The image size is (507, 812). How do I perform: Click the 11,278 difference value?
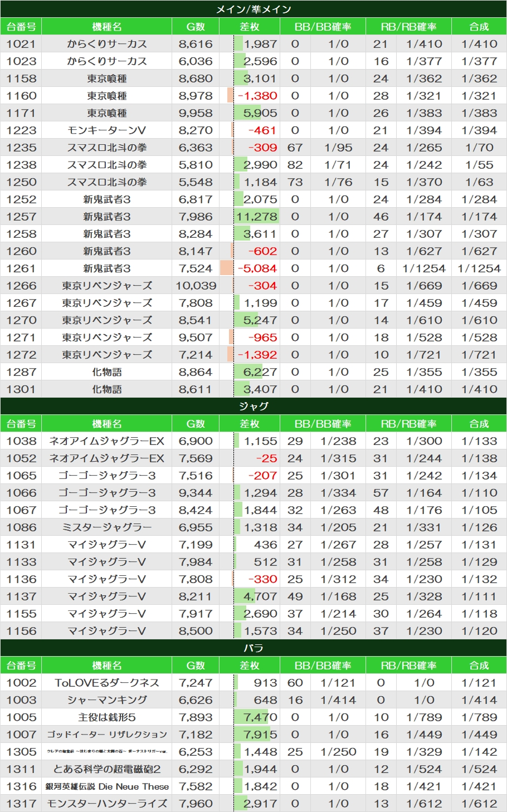(256, 217)
